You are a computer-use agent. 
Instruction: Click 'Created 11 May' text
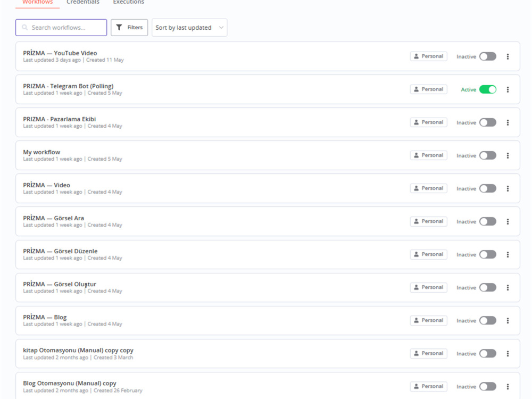105,60
